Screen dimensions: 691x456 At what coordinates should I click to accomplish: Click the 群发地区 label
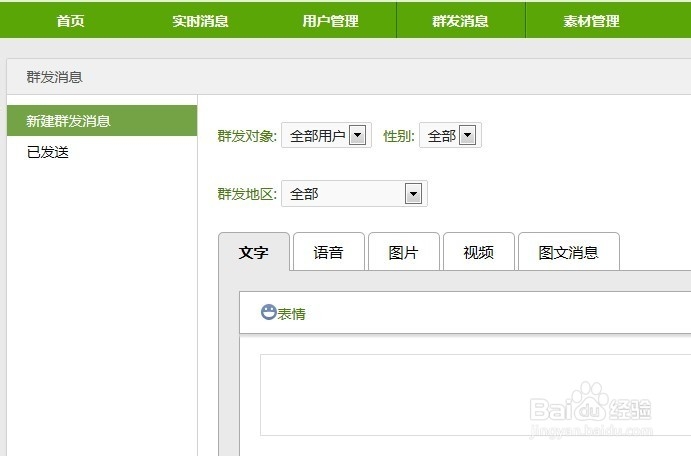coord(247,194)
